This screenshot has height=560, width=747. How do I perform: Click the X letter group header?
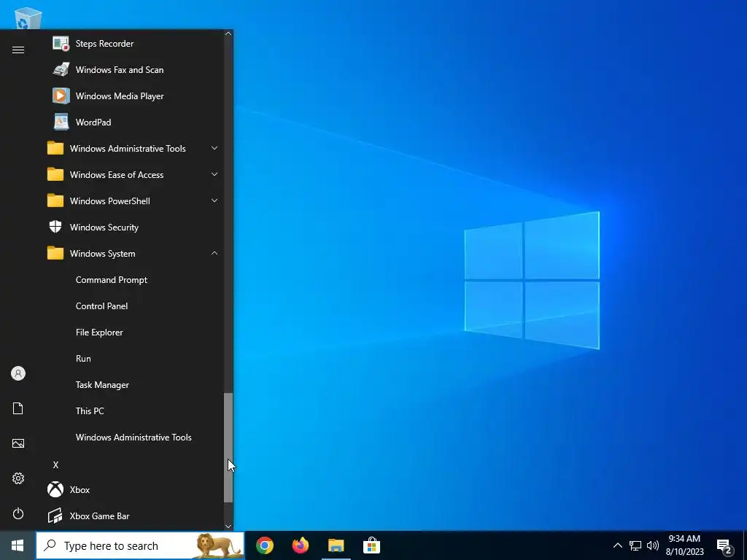[x=55, y=464]
